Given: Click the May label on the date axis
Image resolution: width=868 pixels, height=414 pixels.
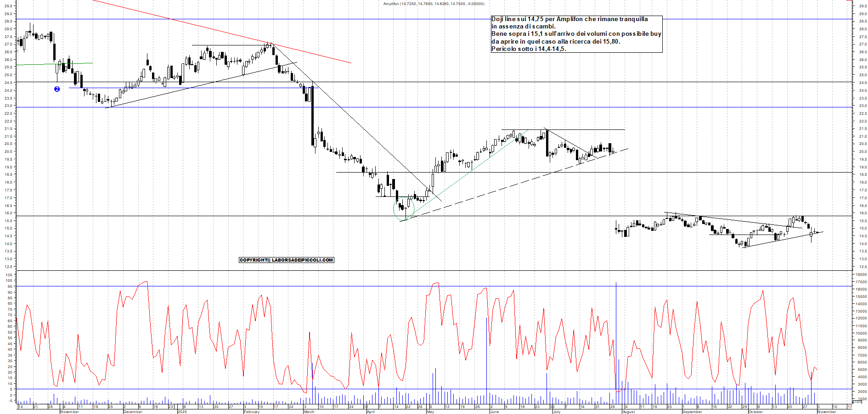Looking at the screenshot, I should tap(431, 412).
